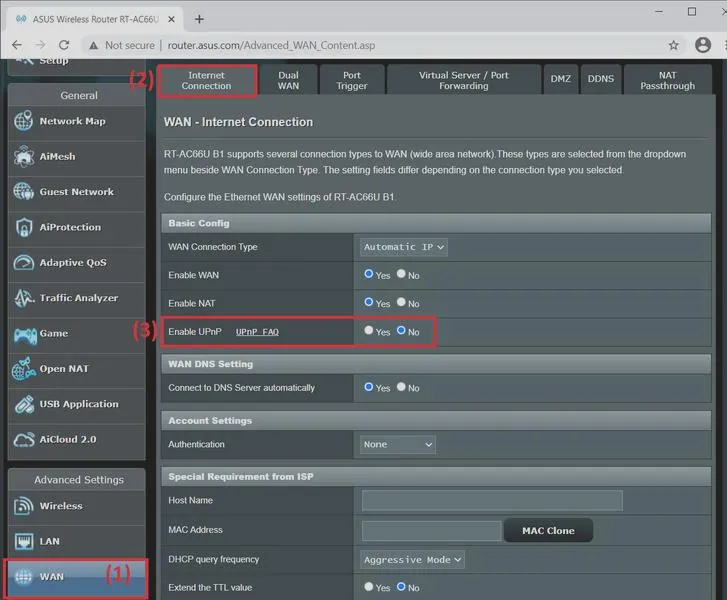Open a new browser tab
The image size is (727, 600).
199,19
